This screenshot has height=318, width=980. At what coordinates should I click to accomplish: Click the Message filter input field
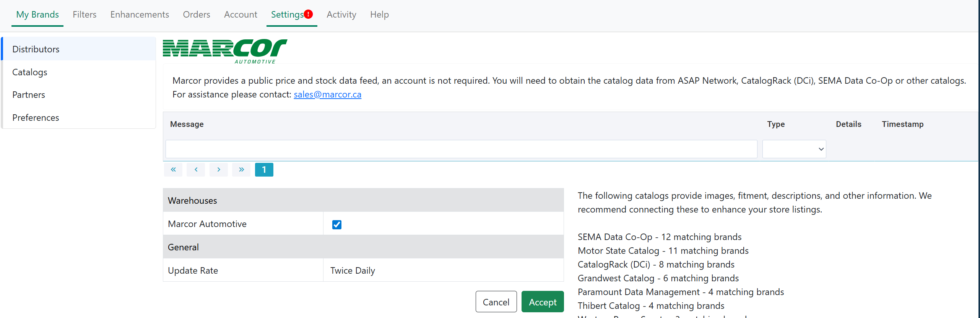tap(461, 149)
